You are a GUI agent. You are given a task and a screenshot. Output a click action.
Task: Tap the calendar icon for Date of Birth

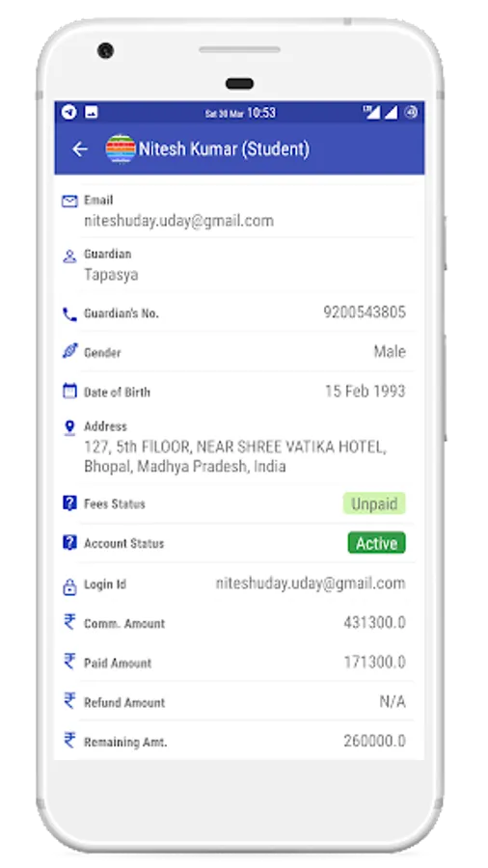click(69, 392)
